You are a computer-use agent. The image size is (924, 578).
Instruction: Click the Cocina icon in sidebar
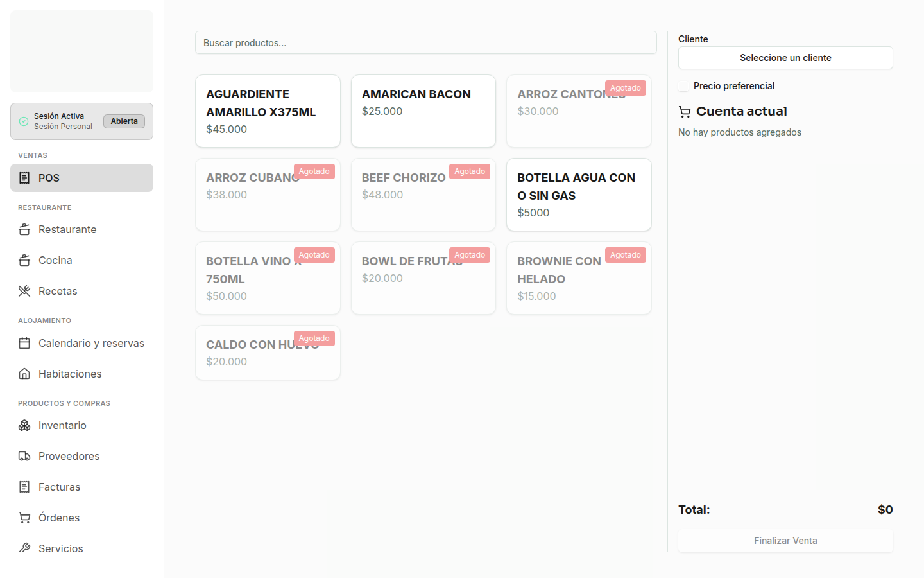[24, 260]
